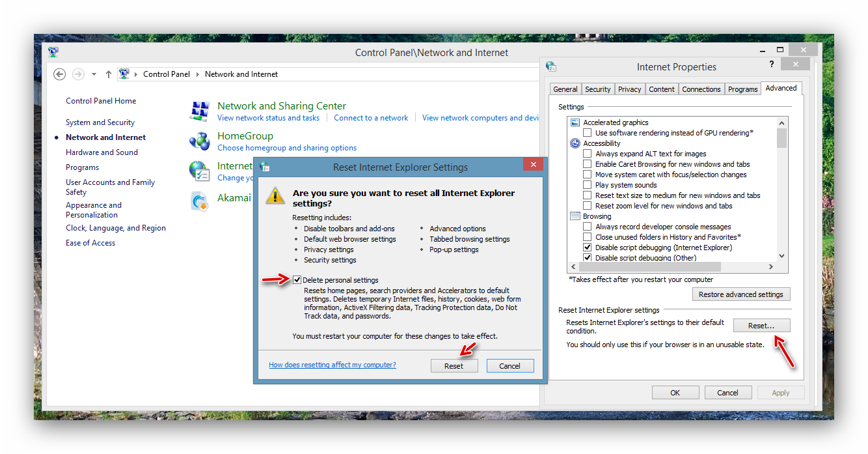Select the Advanced tab
Screen dimensions: 868x454
(x=781, y=88)
